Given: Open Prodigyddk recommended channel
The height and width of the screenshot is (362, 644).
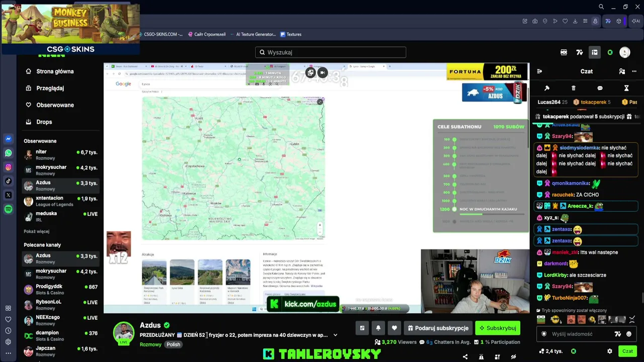Looking at the screenshot, I should click(x=60, y=289).
